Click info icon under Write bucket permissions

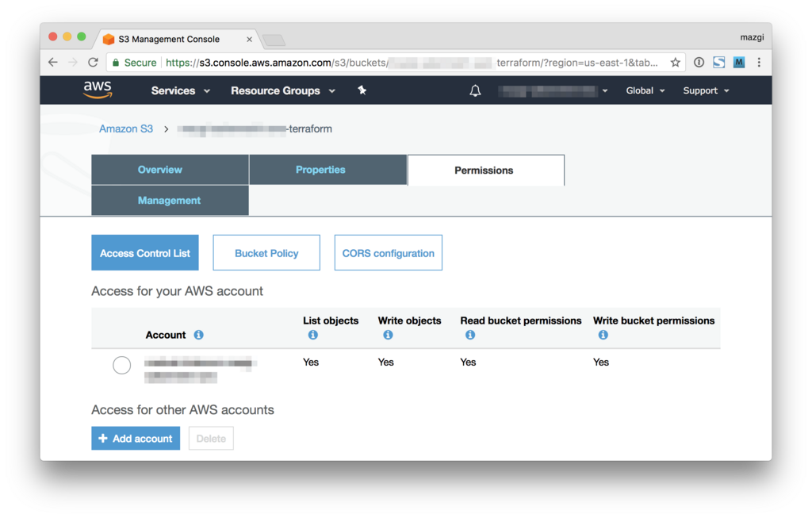(x=603, y=335)
